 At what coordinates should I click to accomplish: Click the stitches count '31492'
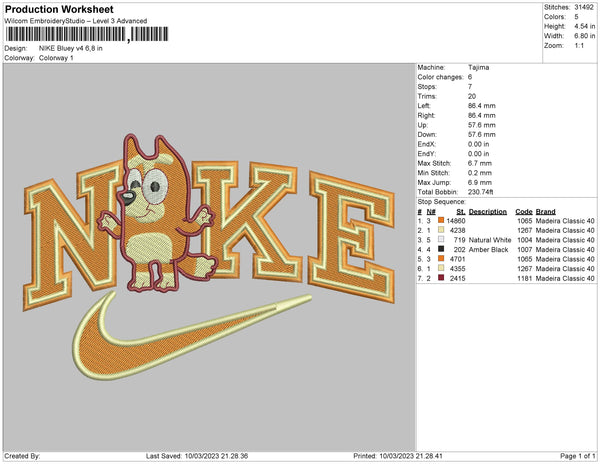[584, 7]
